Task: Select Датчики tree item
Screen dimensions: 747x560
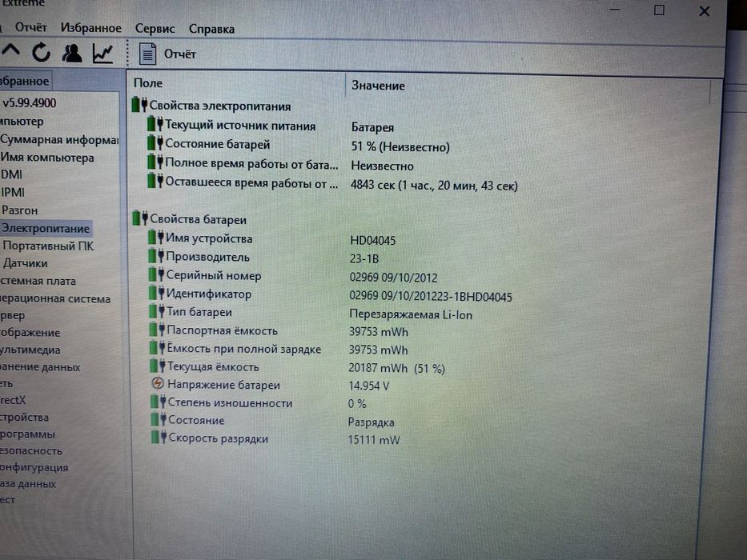Action: tap(26, 263)
